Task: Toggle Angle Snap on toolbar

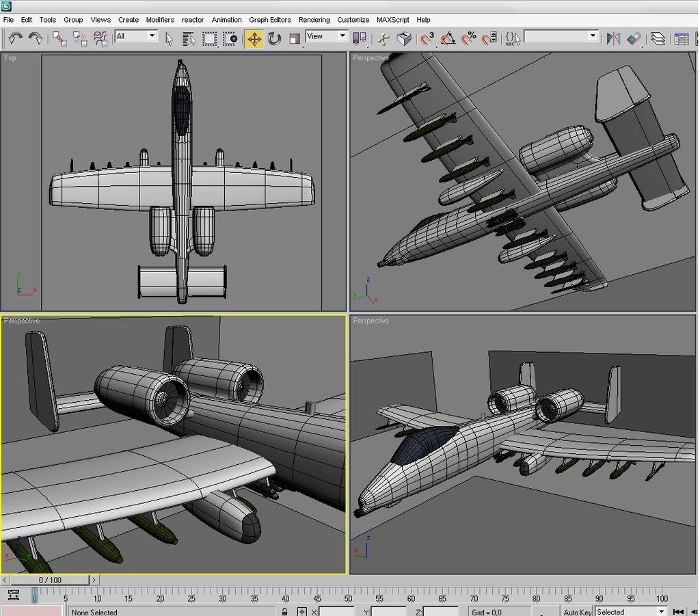Action: coord(448,38)
